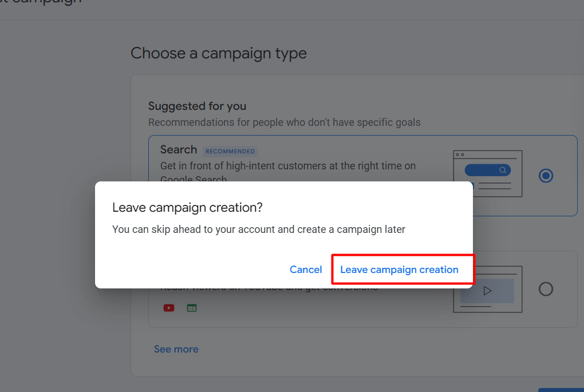Image resolution: width=584 pixels, height=392 pixels.
Task: Select the Search campaign radio button
Action: point(546,176)
